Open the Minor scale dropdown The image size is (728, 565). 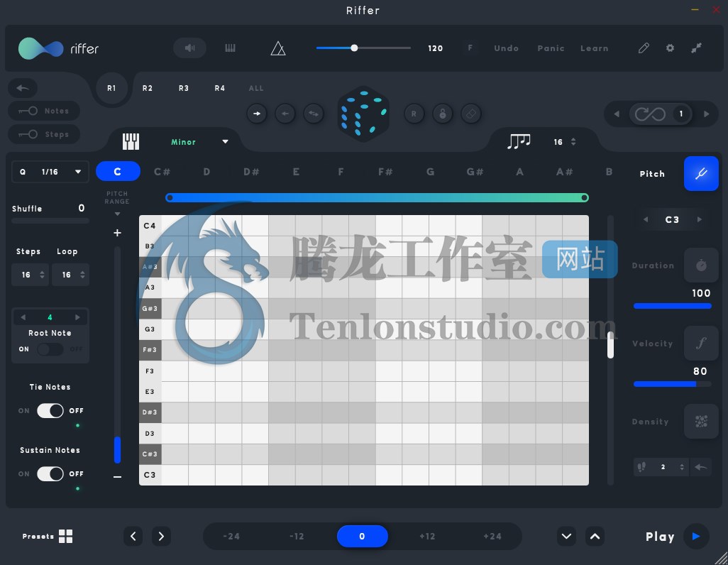coord(199,142)
